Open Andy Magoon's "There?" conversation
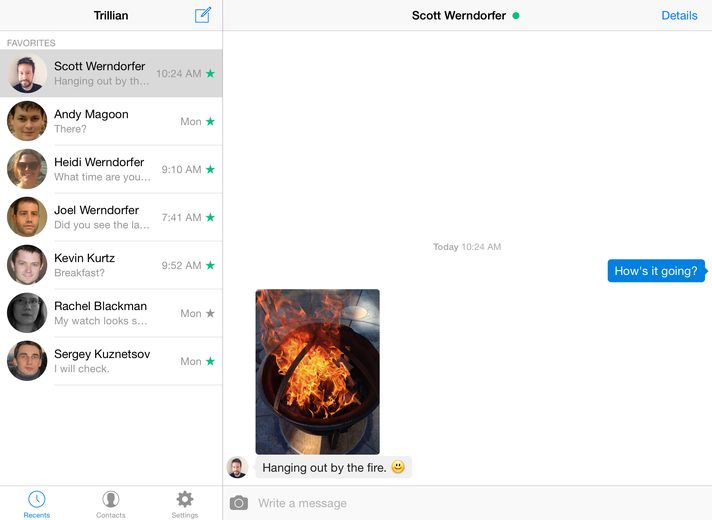 (x=111, y=121)
